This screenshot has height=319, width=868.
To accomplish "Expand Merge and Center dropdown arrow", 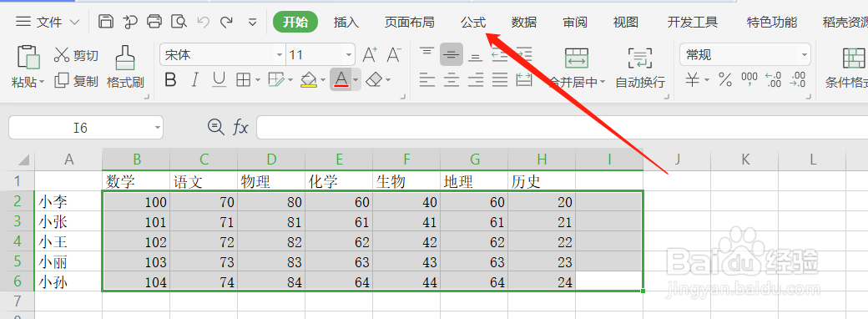I will (603, 83).
